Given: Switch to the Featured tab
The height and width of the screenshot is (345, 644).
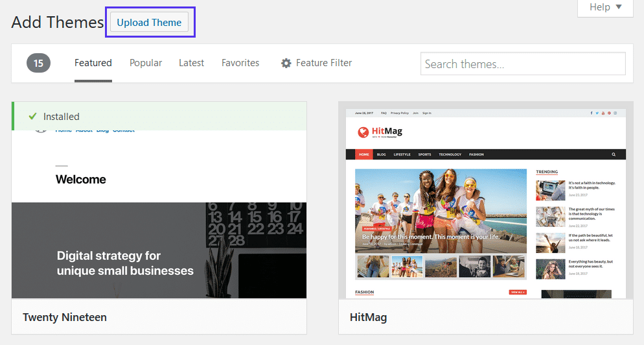Looking at the screenshot, I should click(x=93, y=63).
